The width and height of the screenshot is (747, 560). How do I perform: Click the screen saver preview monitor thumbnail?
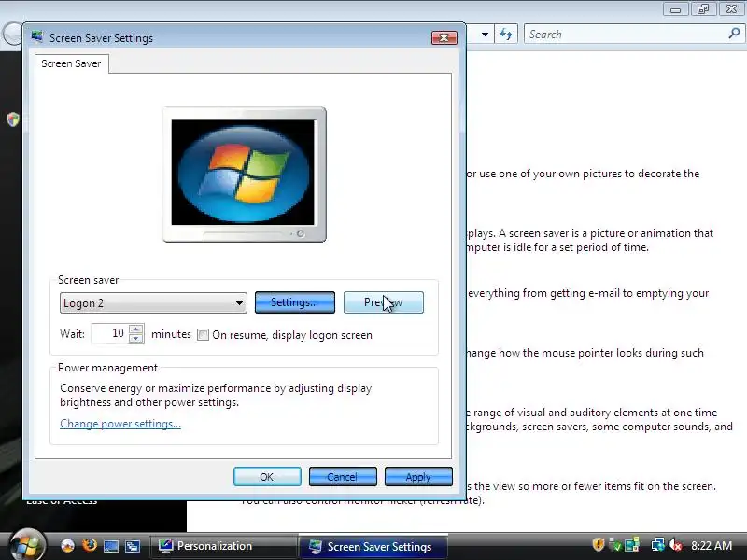[x=245, y=175]
